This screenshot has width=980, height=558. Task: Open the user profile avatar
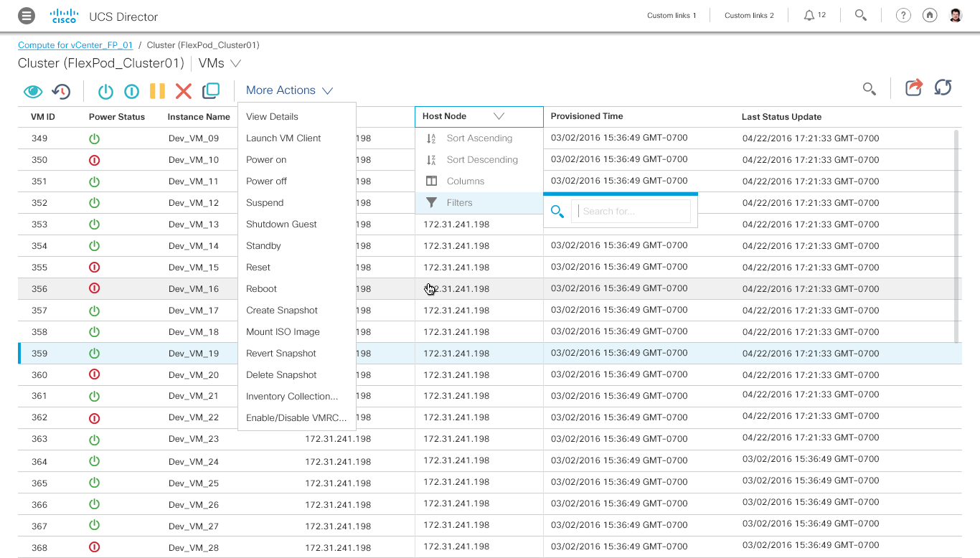coord(956,15)
